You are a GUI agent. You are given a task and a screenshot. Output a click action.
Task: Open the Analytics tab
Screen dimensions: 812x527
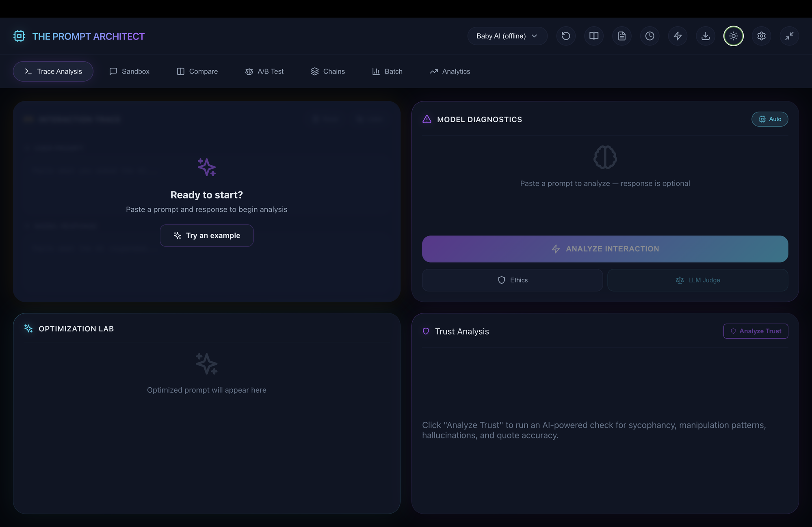point(450,71)
